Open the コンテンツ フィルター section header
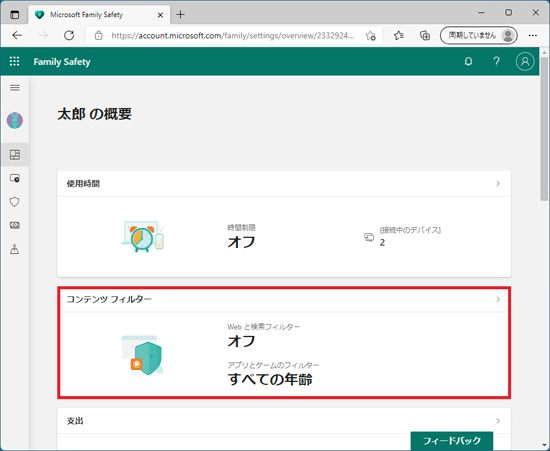Viewport: 550px width, 451px height. point(284,299)
